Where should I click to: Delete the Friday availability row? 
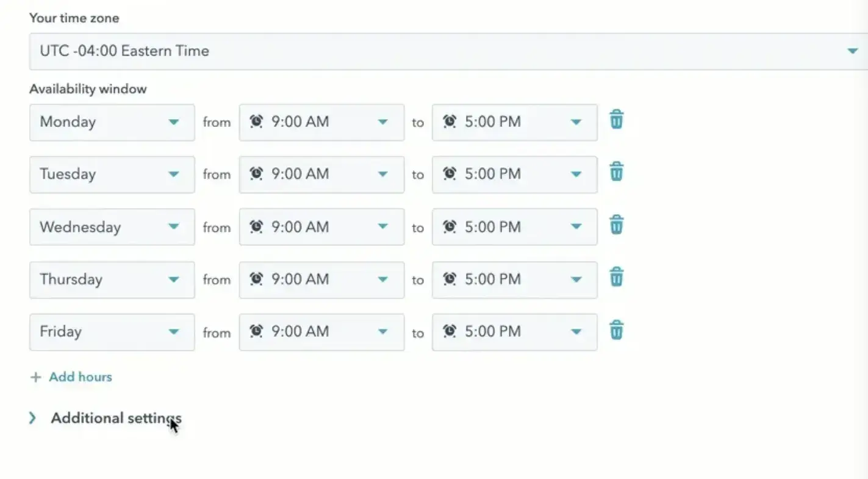[x=616, y=330]
